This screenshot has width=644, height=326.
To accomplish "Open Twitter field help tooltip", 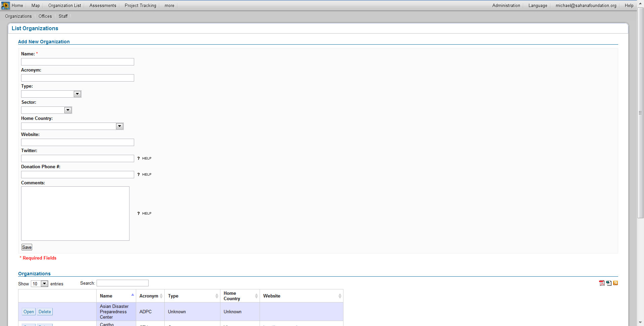I will click(144, 158).
